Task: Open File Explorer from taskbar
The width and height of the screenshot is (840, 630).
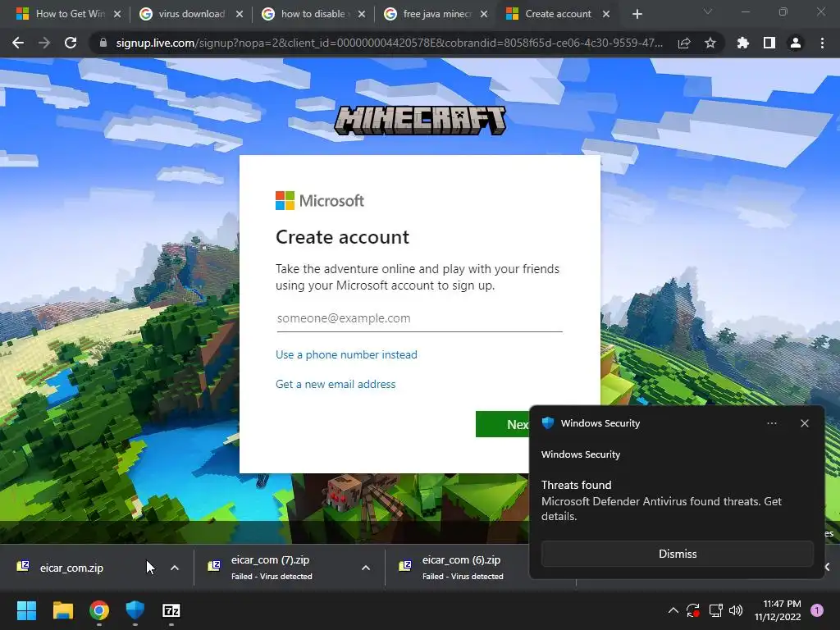Action: [62, 610]
